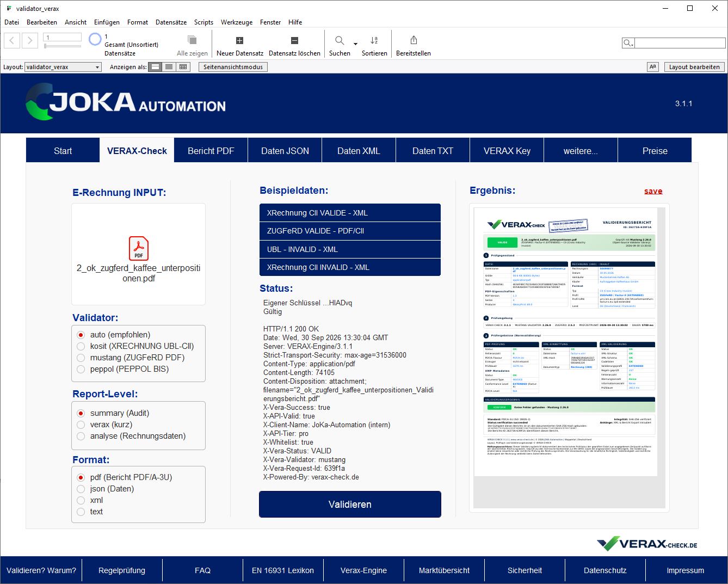
Task: Click the found-set pie circle icon
Action: point(95,39)
